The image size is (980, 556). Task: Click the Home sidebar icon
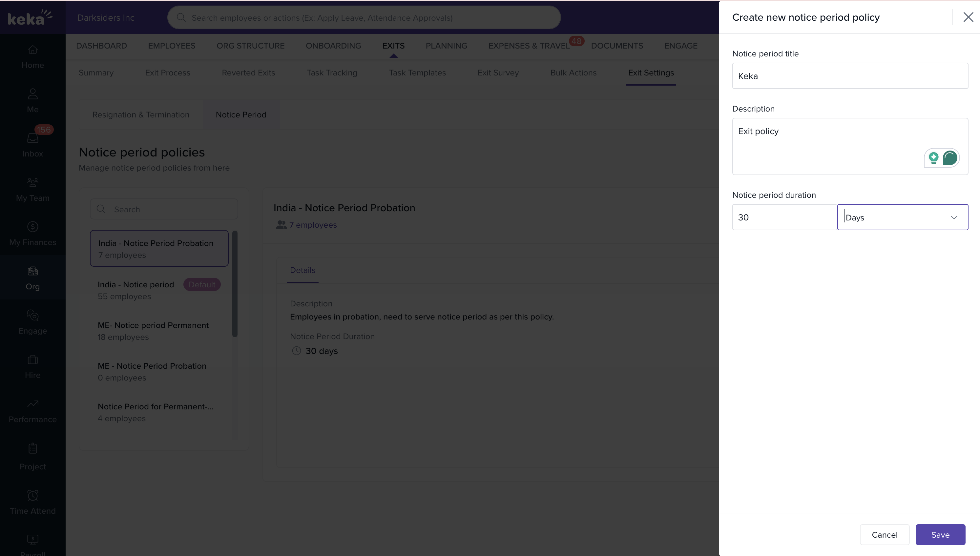pyautogui.click(x=32, y=50)
